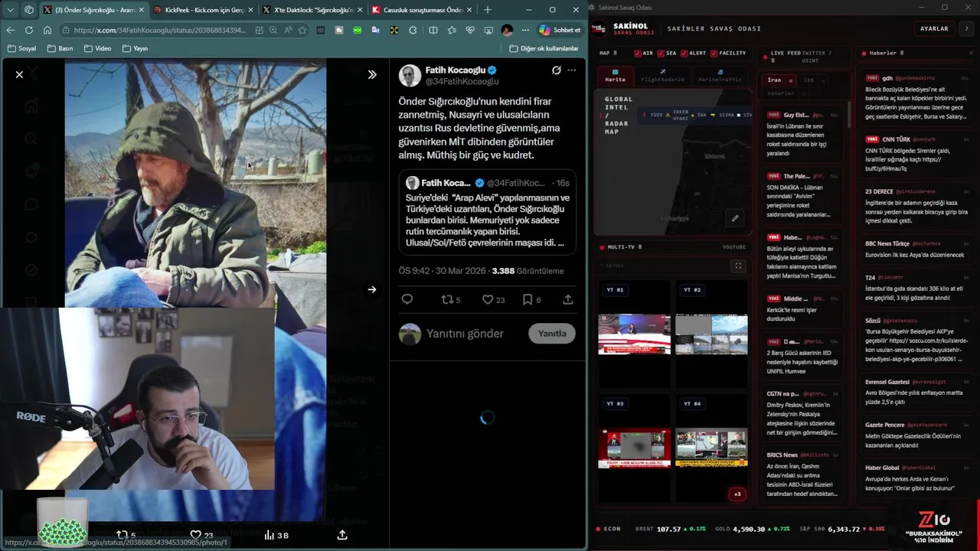Screen dimensions: 980x551
Task: Open the YT #4 video thumbnail
Action: coord(711,448)
